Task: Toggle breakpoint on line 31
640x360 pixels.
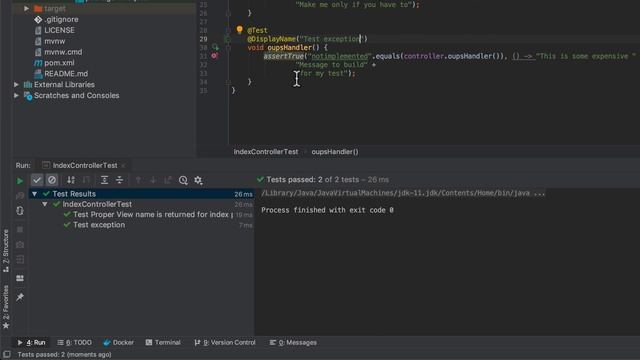Action: click(x=214, y=56)
